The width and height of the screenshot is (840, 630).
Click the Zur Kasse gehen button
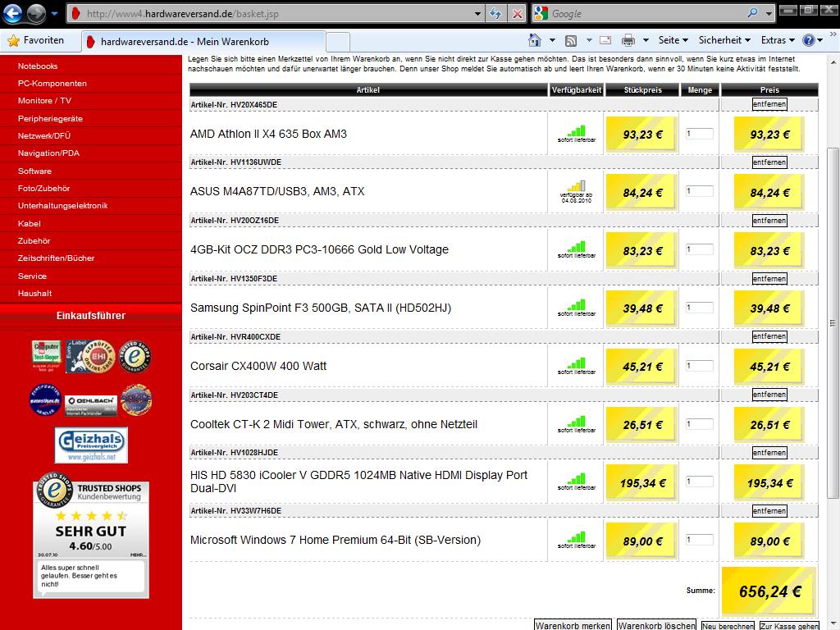pyautogui.click(x=789, y=625)
